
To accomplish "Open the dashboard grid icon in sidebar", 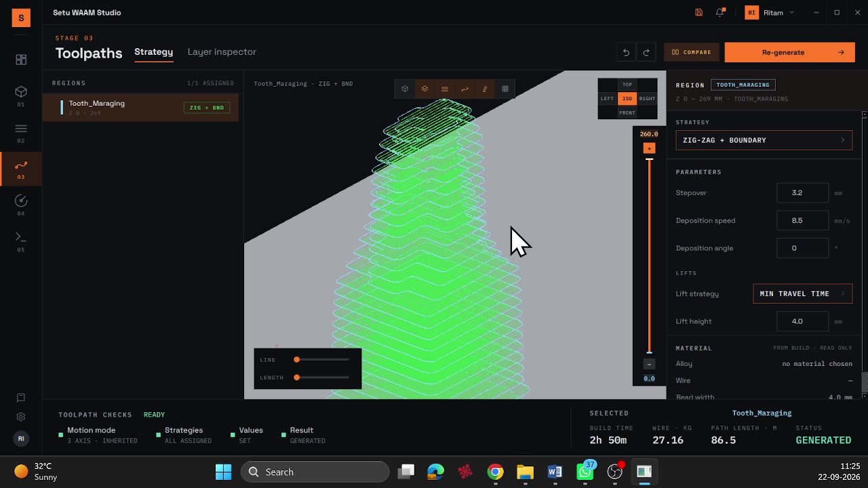I will click(x=21, y=60).
